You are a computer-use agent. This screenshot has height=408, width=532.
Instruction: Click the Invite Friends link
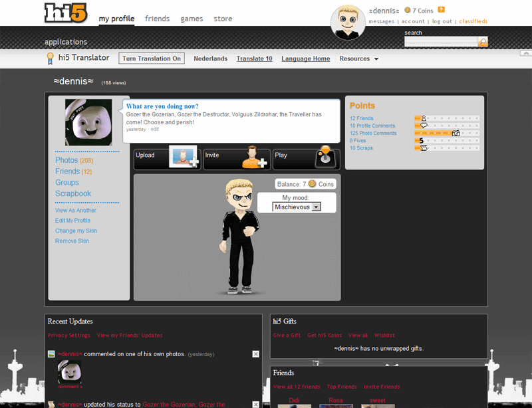click(382, 387)
